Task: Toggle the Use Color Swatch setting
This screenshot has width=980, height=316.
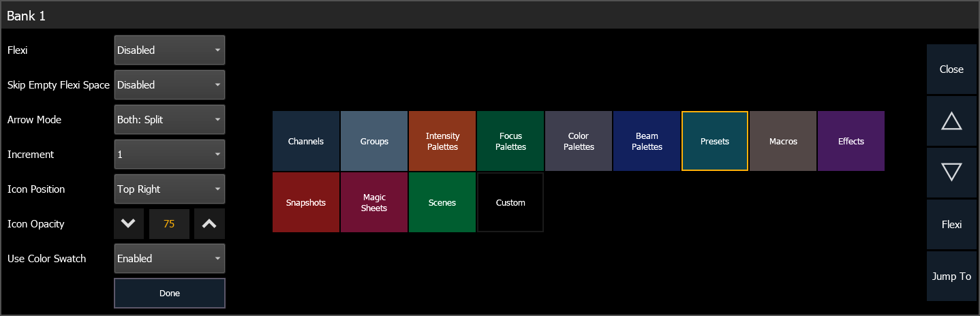Action: pos(169,259)
